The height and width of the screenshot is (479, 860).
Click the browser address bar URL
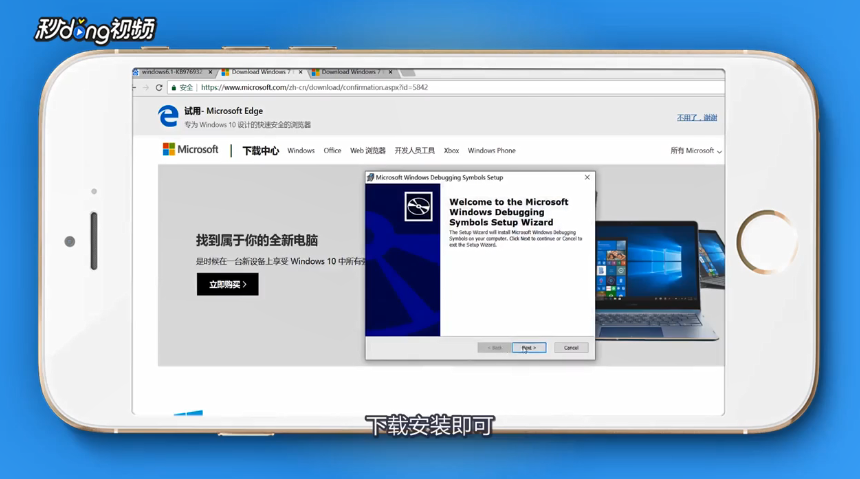(314, 87)
